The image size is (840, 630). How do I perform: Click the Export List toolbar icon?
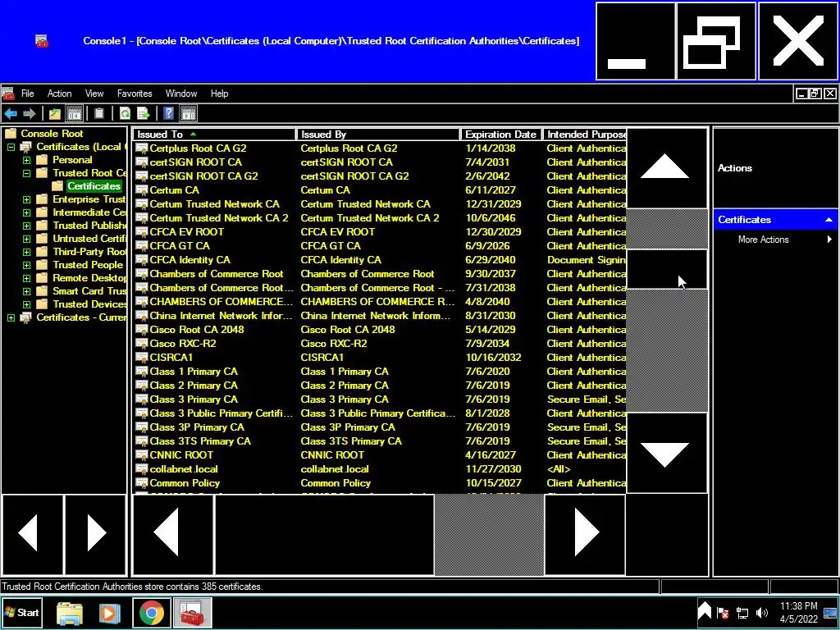point(143,113)
